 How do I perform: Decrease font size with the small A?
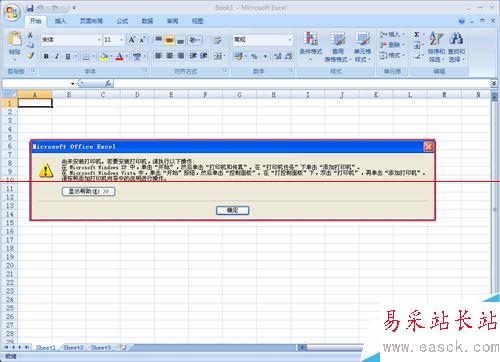point(142,40)
